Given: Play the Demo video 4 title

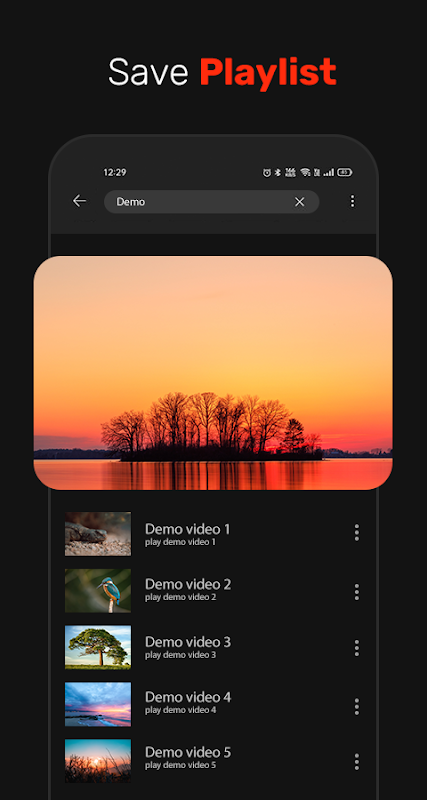Looking at the screenshot, I should 188,697.
